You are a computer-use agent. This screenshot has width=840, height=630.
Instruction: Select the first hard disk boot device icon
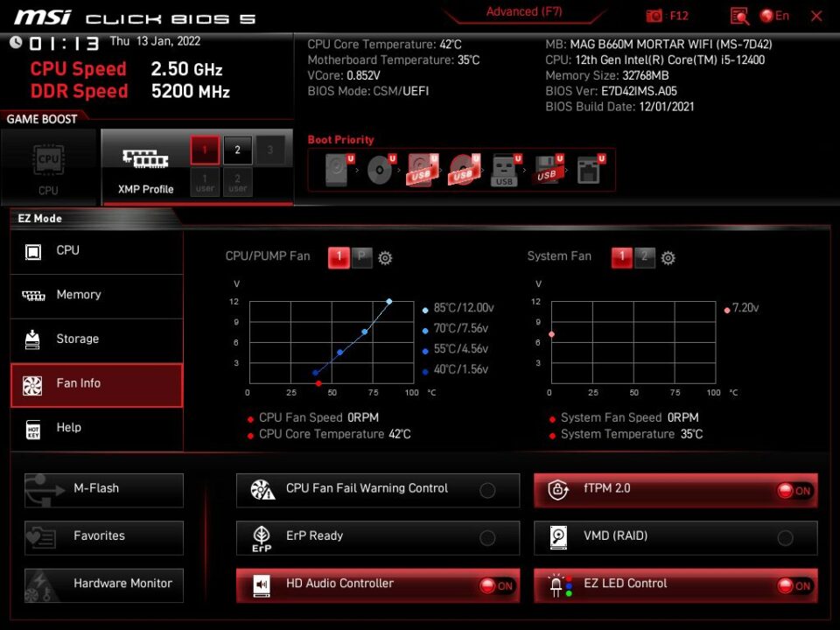[x=337, y=169]
